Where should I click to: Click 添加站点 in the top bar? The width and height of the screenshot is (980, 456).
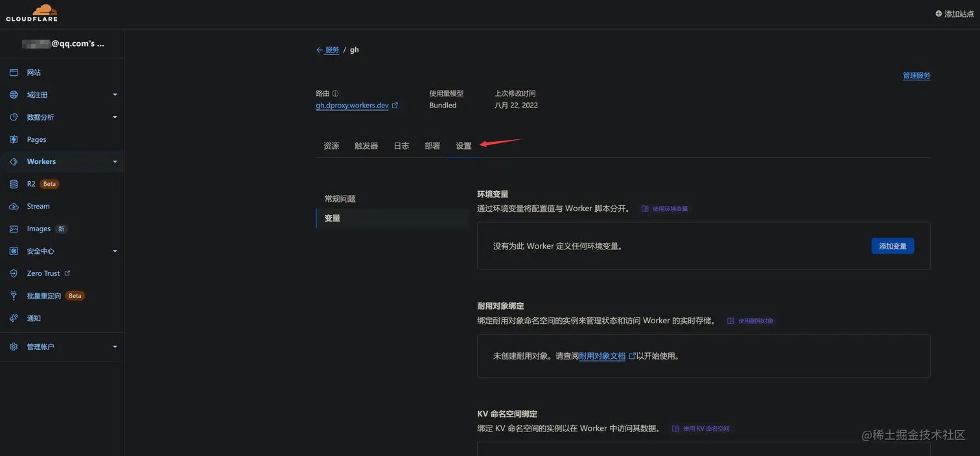(959, 14)
